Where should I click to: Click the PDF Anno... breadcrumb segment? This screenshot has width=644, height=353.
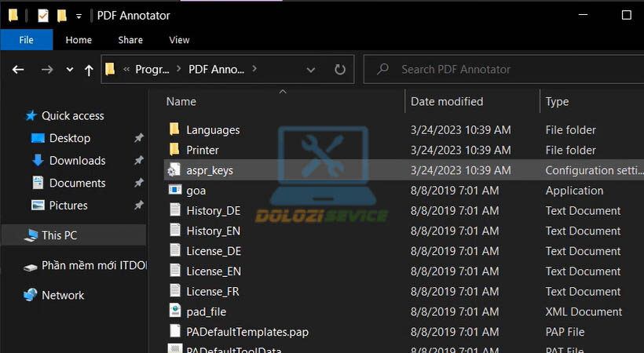coord(216,69)
